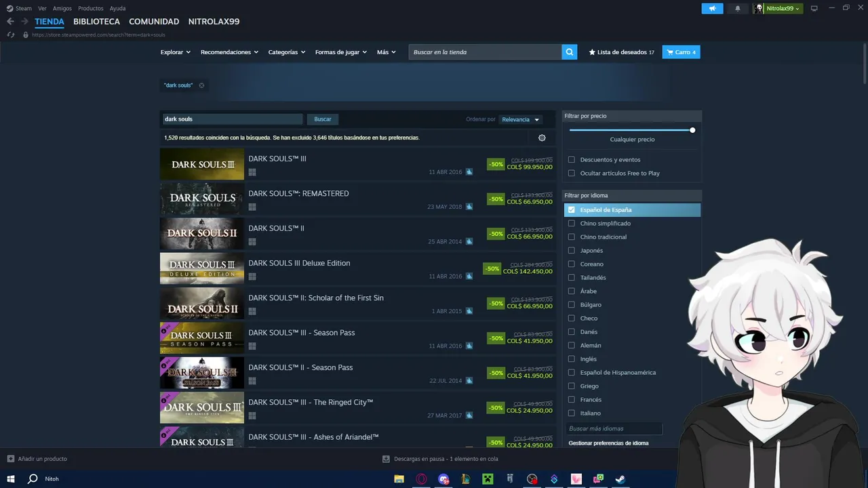Click wishlist icon on the DARK SOULS II row
Viewport: 868px width, 488px height.
click(469, 242)
